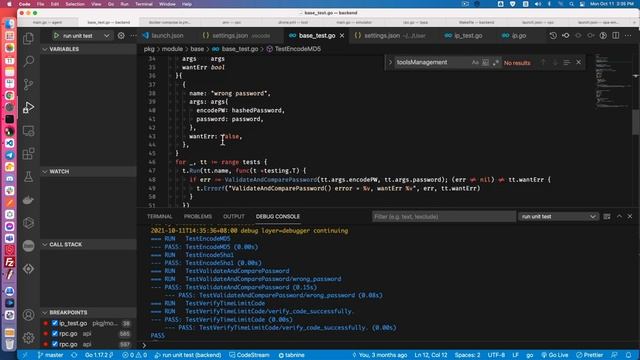The height and width of the screenshot is (360, 640).
Task: Close the bottom panel
Action: pos(630,216)
